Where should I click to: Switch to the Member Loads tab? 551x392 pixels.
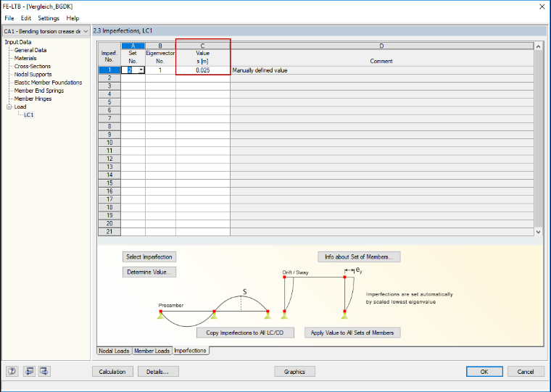tap(152, 351)
